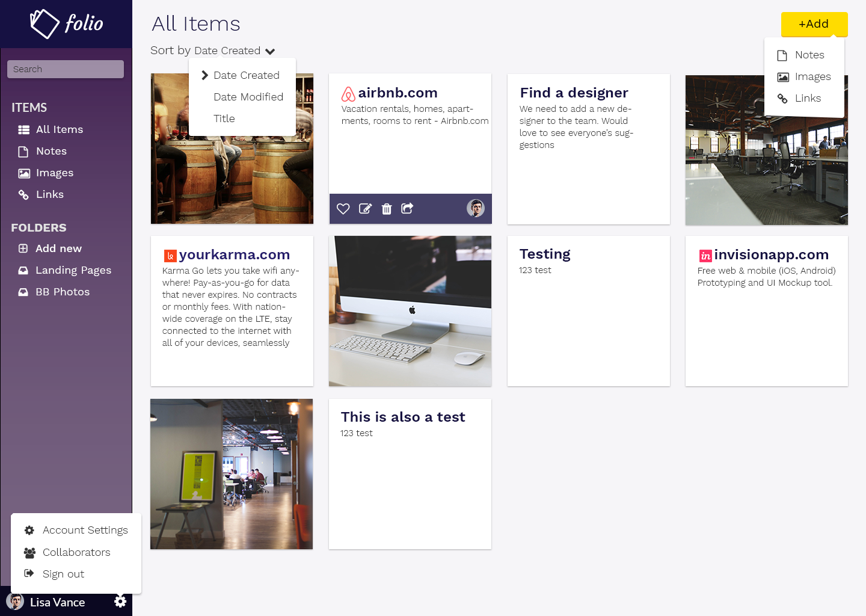
Task: Click the plus icon next to Add new
Action: point(23,248)
